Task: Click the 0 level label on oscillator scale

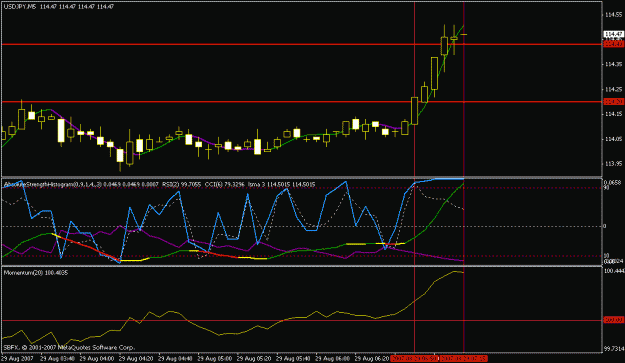Action: coord(605,226)
